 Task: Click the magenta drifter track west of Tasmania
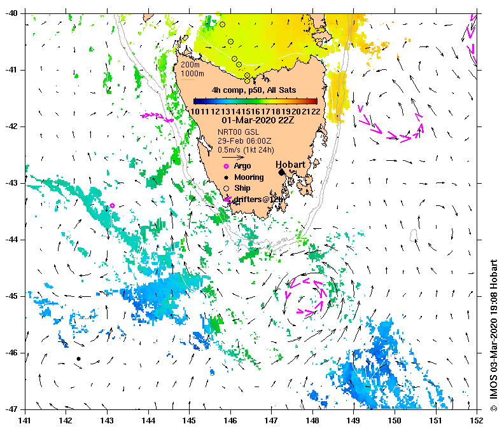pyautogui.click(x=158, y=117)
